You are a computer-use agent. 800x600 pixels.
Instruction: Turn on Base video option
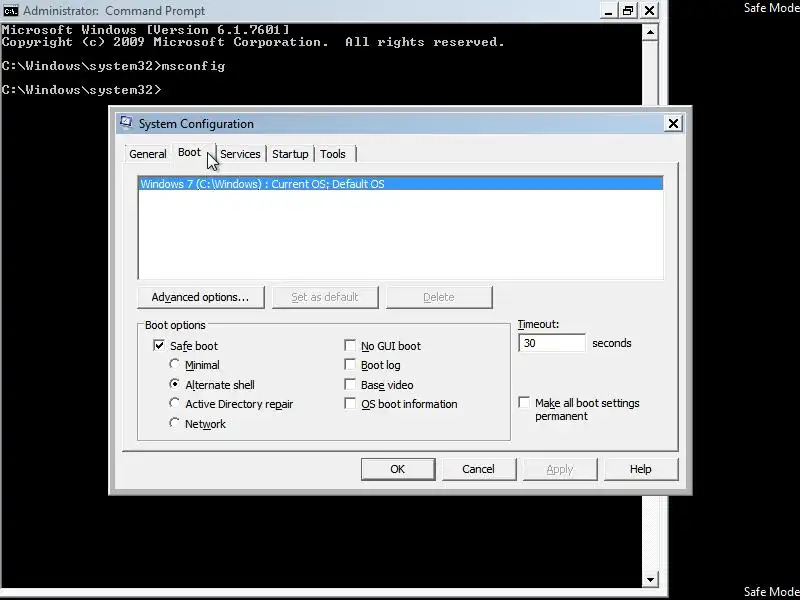(x=350, y=384)
